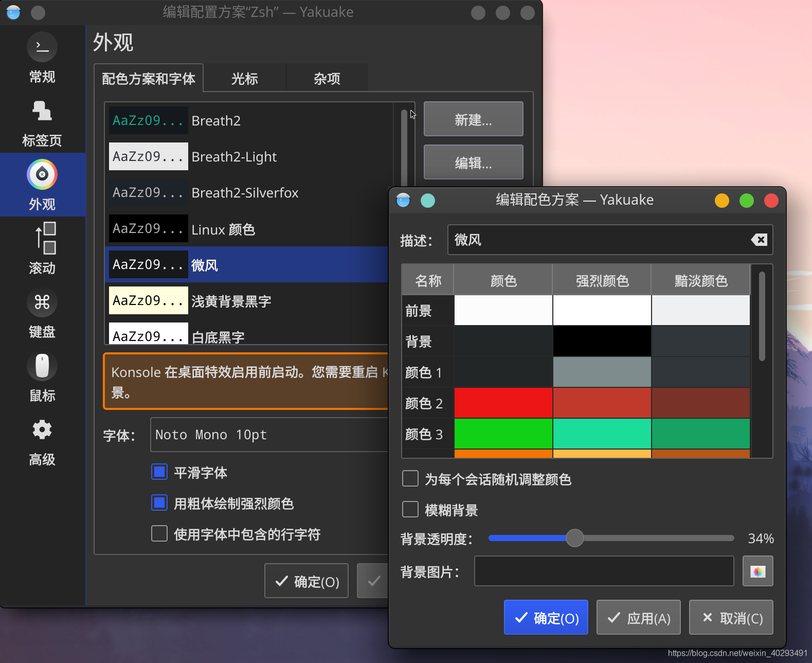Adjust the 背景透明度 slider handle
Screen dimensions: 812x663
[x=574, y=538]
